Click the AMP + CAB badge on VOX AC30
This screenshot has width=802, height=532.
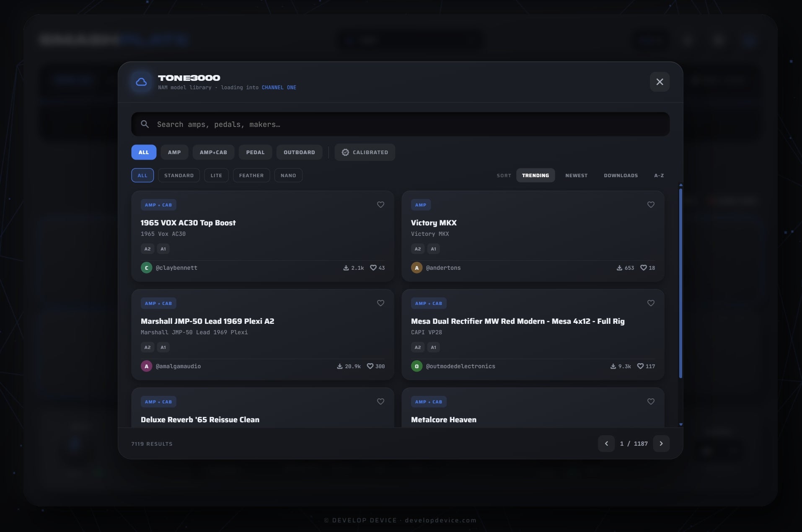[158, 205]
